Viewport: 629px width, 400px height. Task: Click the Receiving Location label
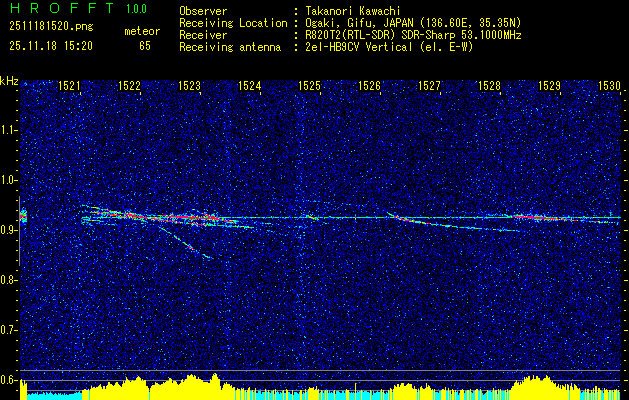click(x=233, y=23)
